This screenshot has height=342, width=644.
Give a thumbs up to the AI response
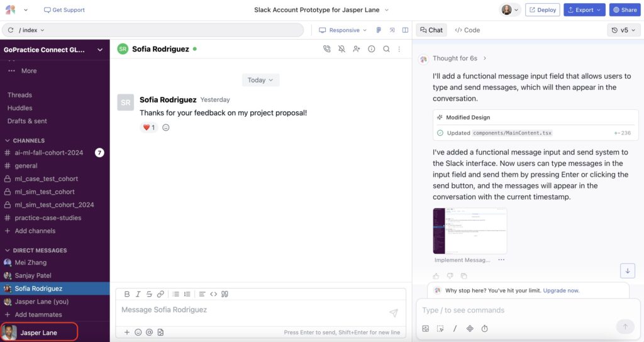[436, 276]
